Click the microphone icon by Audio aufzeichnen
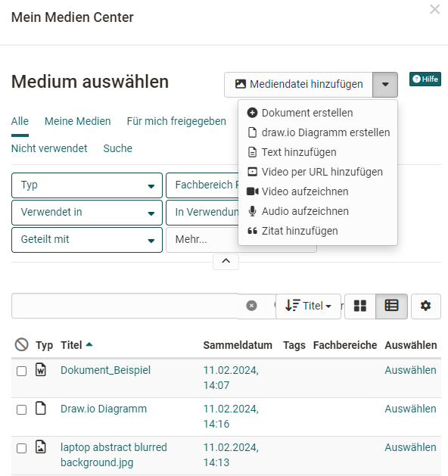 pyautogui.click(x=252, y=211)
